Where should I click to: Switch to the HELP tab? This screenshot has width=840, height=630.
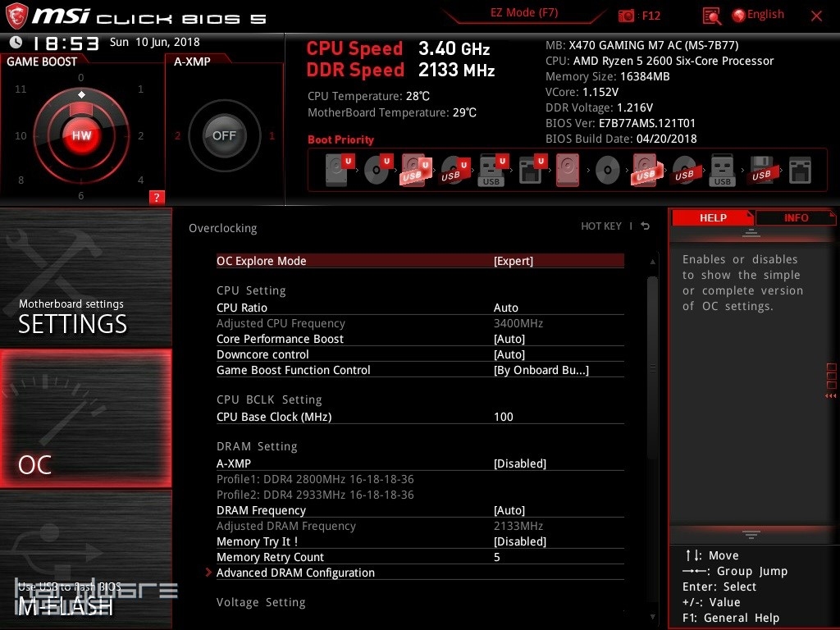click(x=713, y=217)
